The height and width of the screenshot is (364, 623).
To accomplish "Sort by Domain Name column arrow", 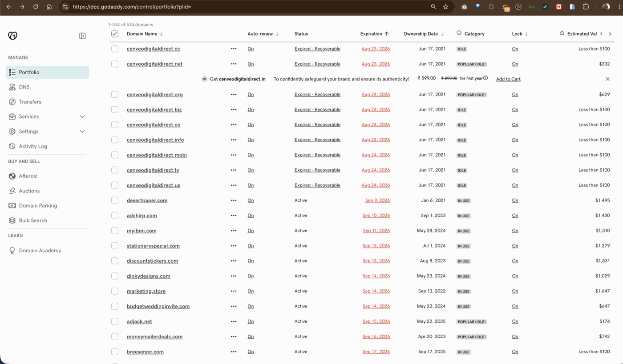I will pos(162,34).
